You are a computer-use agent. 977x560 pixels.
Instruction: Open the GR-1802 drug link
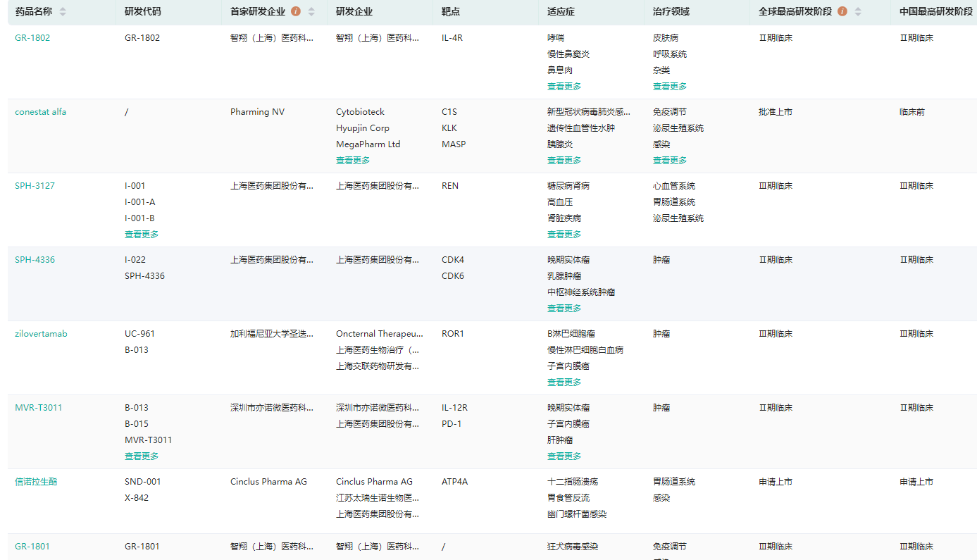(x=32, y=38)
